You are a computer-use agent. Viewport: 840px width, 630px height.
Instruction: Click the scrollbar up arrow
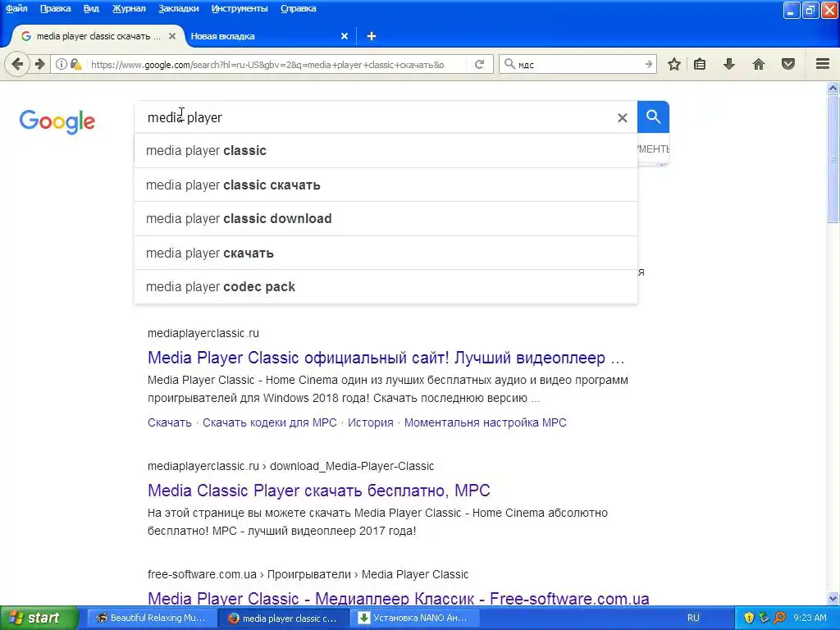[833, 89]
